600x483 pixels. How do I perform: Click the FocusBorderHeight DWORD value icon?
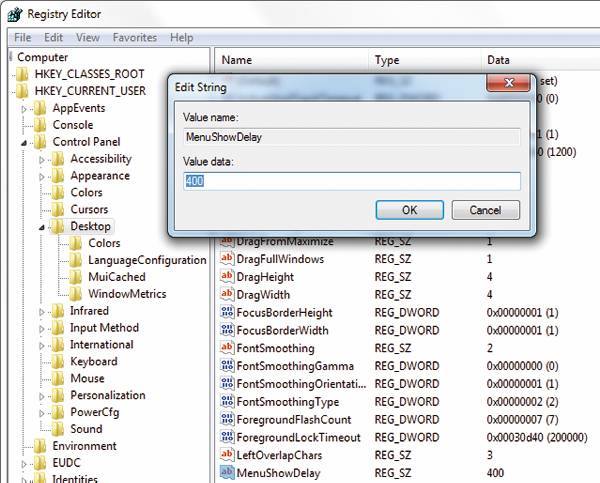click(226, 312)
